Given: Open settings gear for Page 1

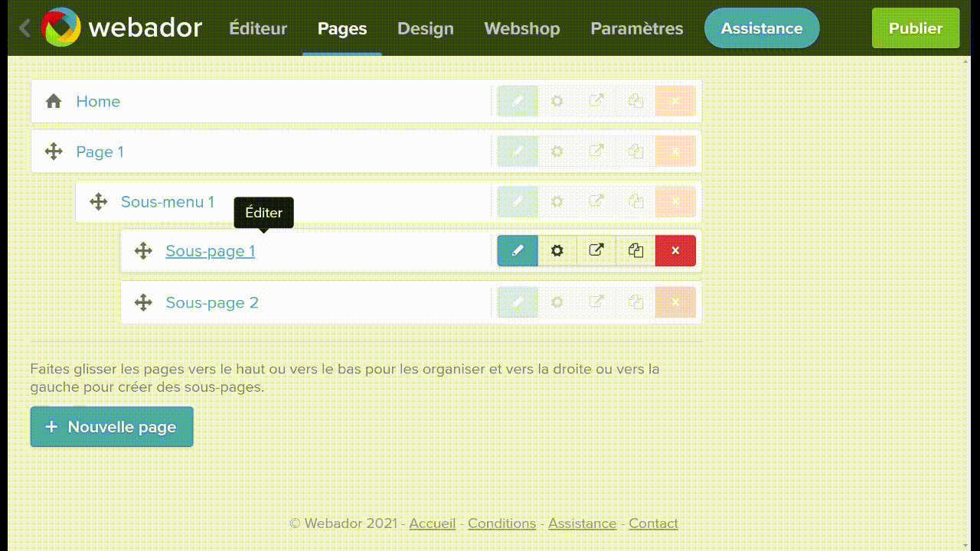Looking at the screenshot, I should [x=557, y=152].
